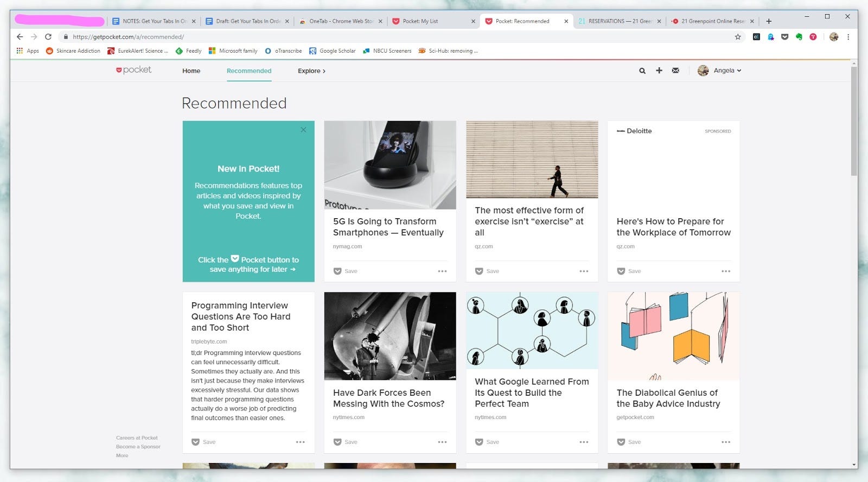The image size is (868, 482).
Task: Expand the Explore menu
Action: (311, 71)
